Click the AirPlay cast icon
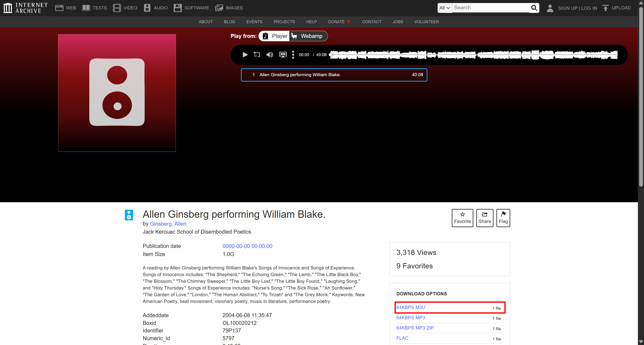This screenshot has width=644, height=345. (x=283, y=55)
